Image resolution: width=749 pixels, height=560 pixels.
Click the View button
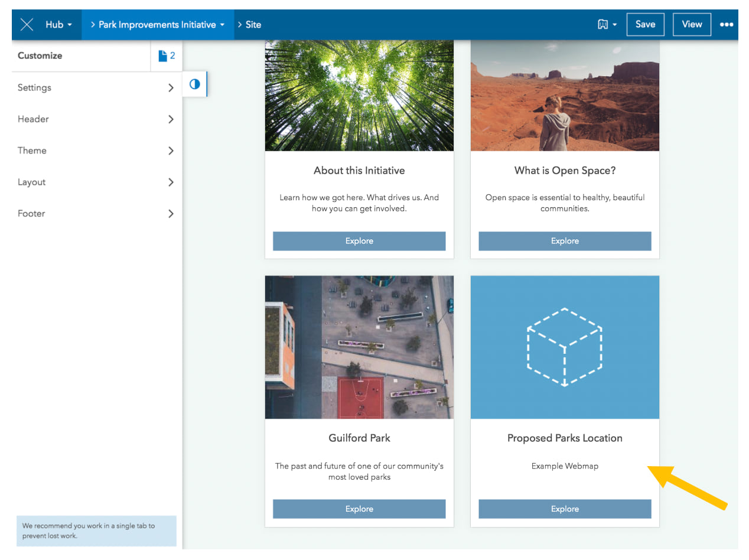pos(692,25)
